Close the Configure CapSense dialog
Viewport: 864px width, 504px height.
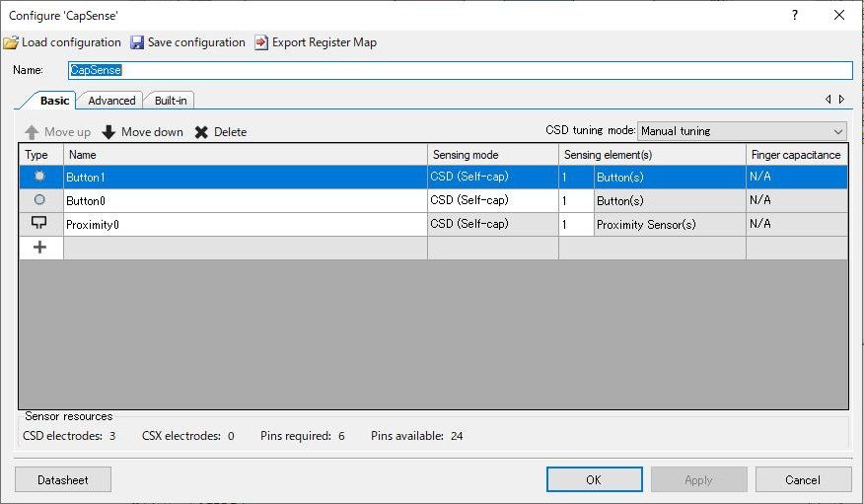point(839,15)
